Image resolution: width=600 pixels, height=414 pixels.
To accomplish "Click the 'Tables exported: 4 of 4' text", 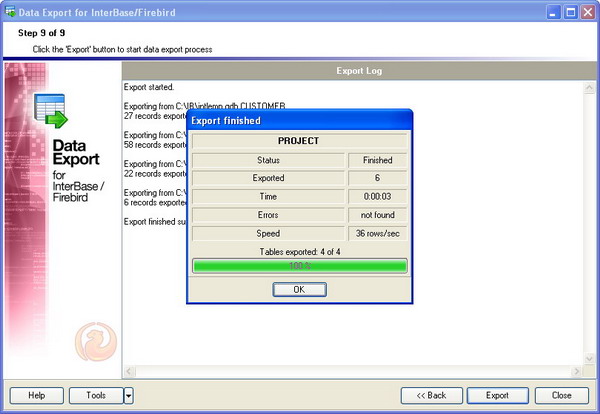I will coord(300,252).
